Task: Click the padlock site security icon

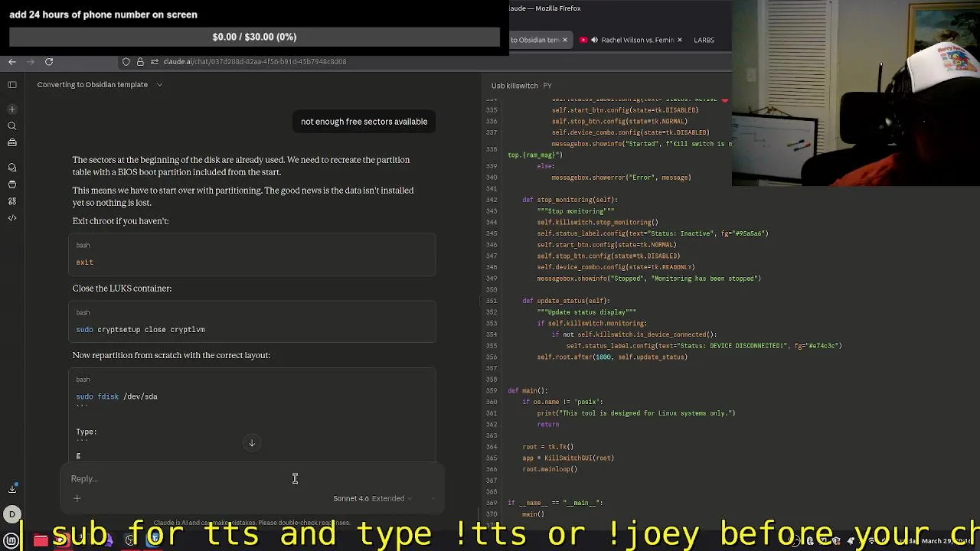Action: tap(139, 61)
